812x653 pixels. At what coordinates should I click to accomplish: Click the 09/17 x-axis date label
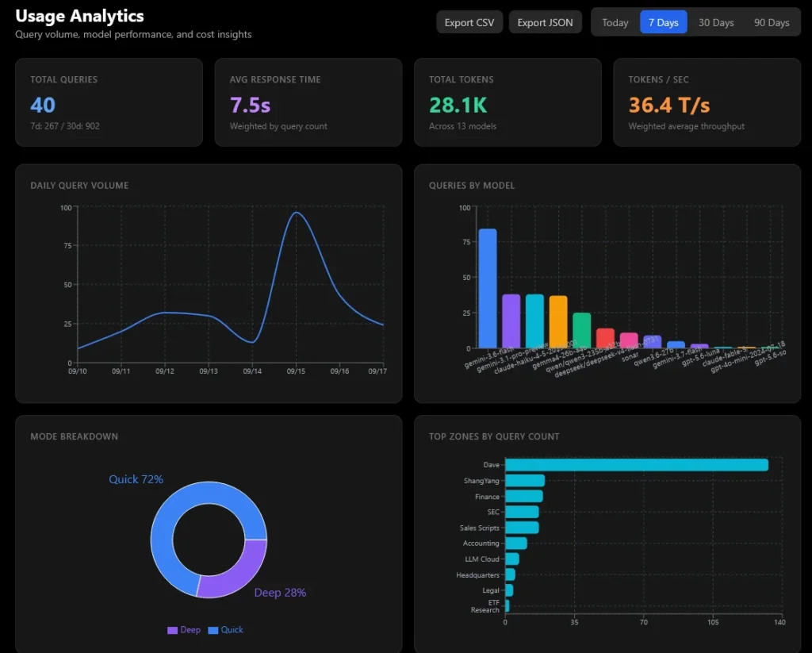tap(377, 371)
